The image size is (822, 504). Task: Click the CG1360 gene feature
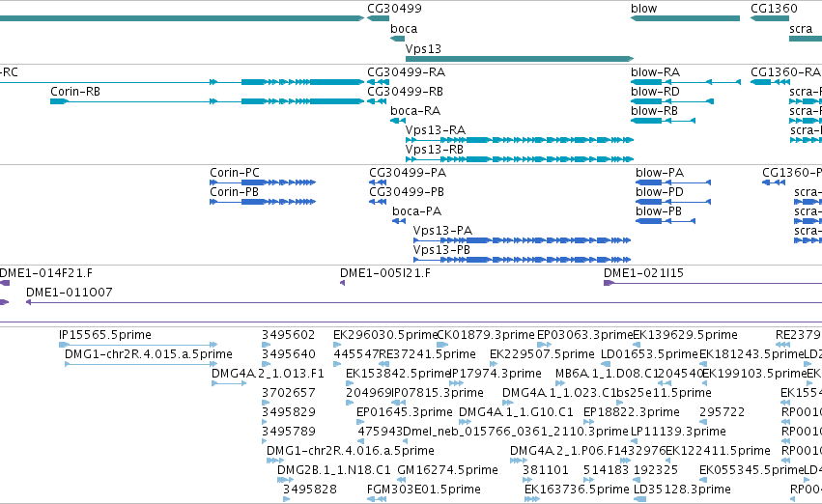coord(770,18)
